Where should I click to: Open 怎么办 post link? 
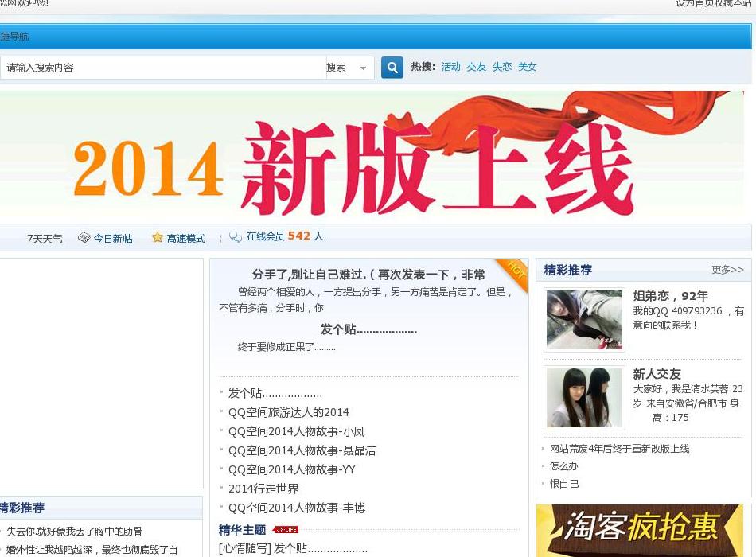point(563,465)
